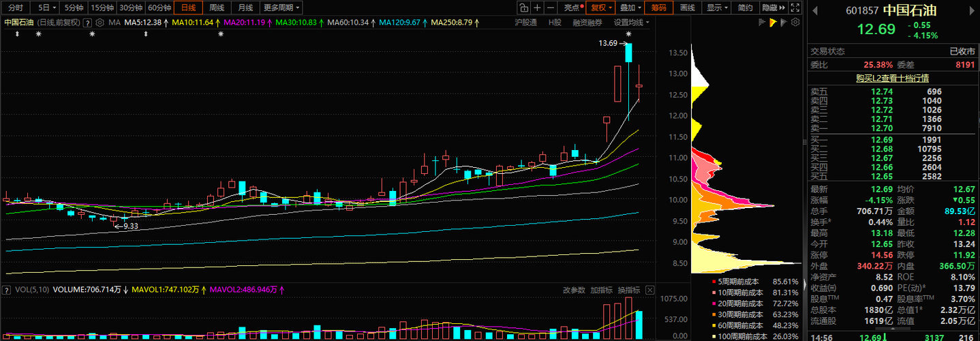Click the star event marker below MA10 label
The height and width of the screenshot is (341, 980).
220,33
